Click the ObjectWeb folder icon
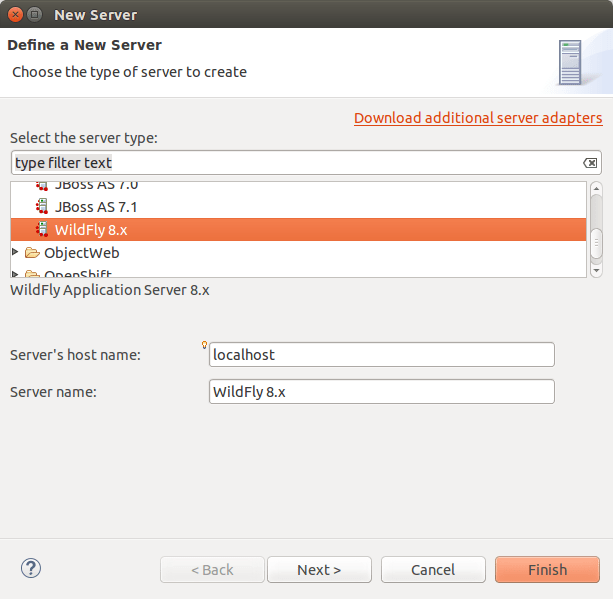 coord(32,253)
